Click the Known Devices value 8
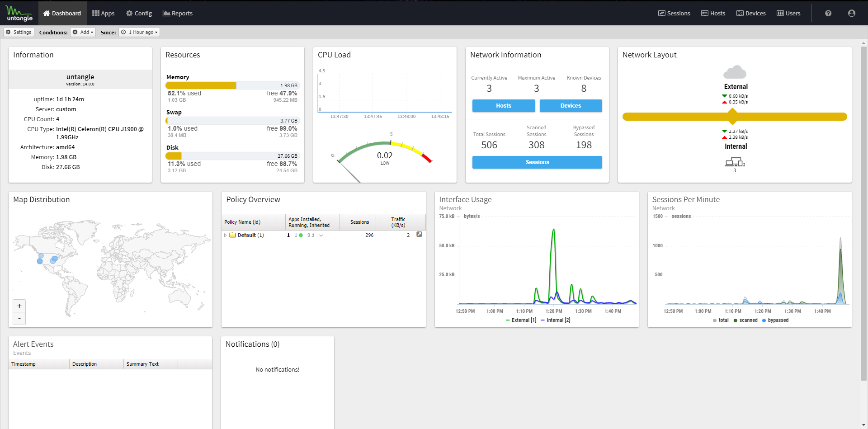The image size is (868, 429). coord(584,89)
